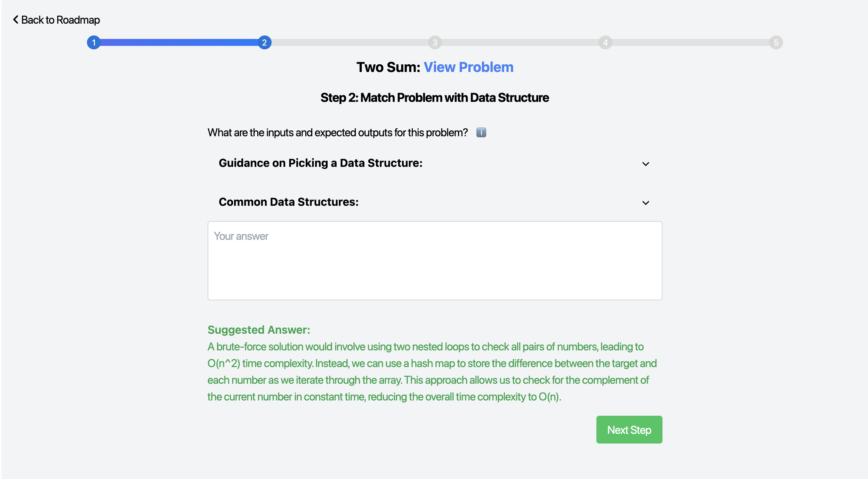Click the back chevron arrow icon
The image size is (868, 479).
point(16,19)
